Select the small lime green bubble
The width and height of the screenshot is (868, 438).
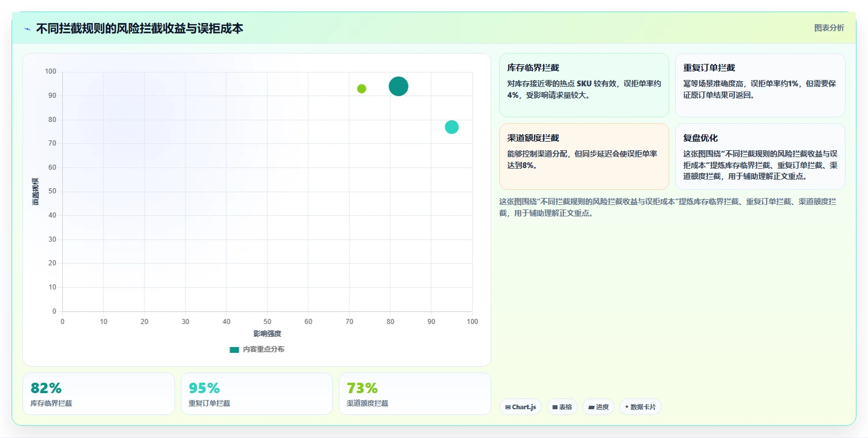pyautogui.click(x=362, y=89)
